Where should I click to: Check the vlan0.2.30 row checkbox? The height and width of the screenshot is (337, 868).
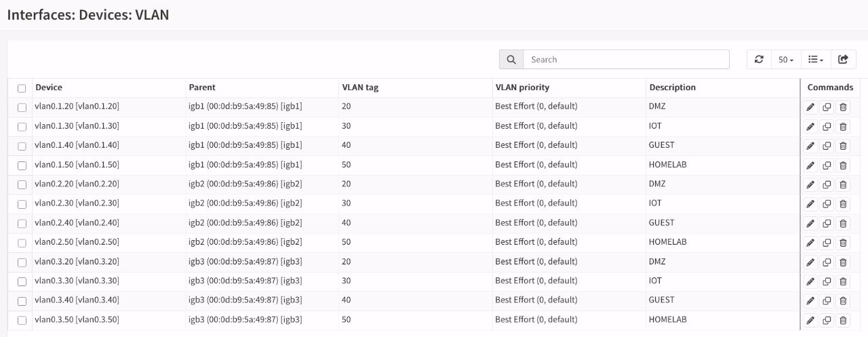tap(22, 204)
